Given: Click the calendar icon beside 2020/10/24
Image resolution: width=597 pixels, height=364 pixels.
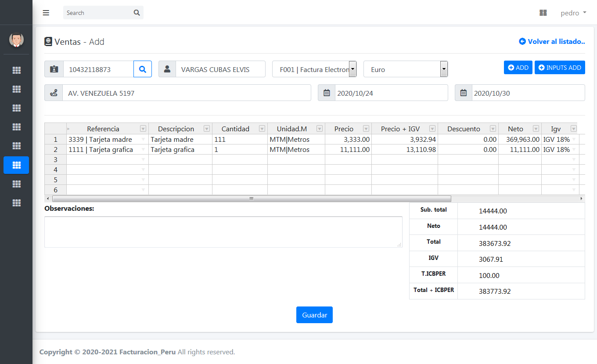Looking at the screenshot, I should point(327,93).
